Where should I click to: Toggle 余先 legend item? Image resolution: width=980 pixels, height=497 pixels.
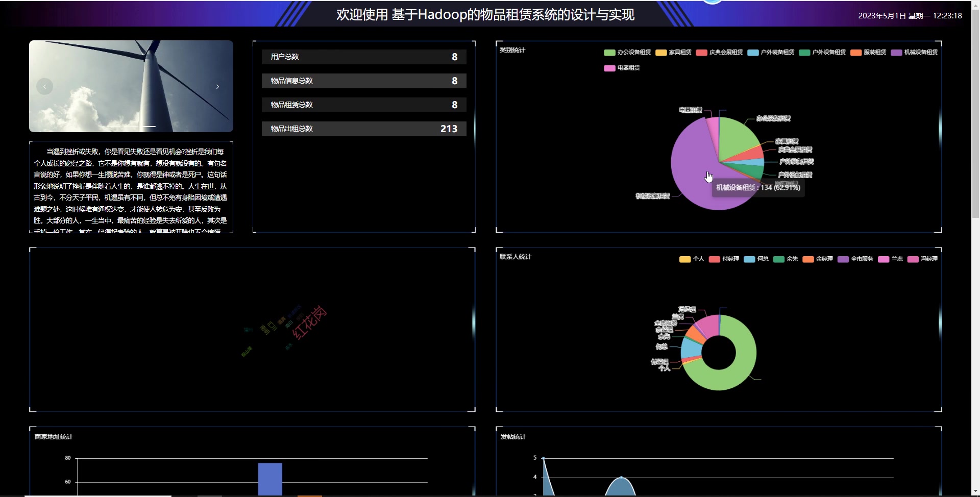coord(786,259)
